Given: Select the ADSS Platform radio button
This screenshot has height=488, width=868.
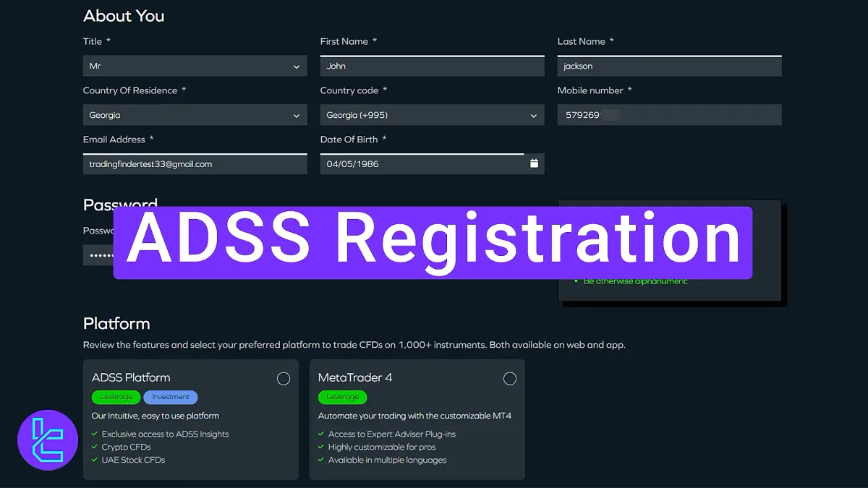Looking at the screenshot, I should (284, 378).
